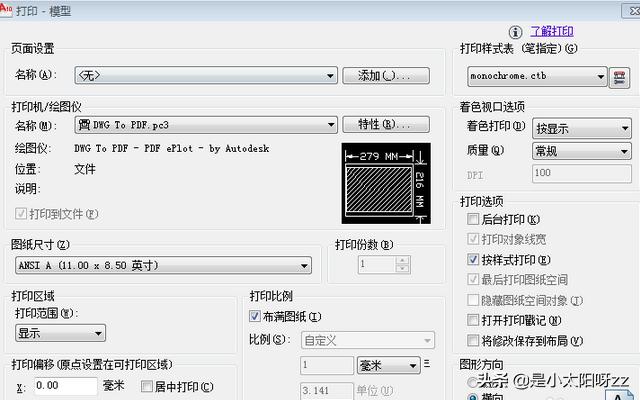Click the 打印份数 copies field
Viewport: 640px width, 400px height.
(x=376, y=264)
